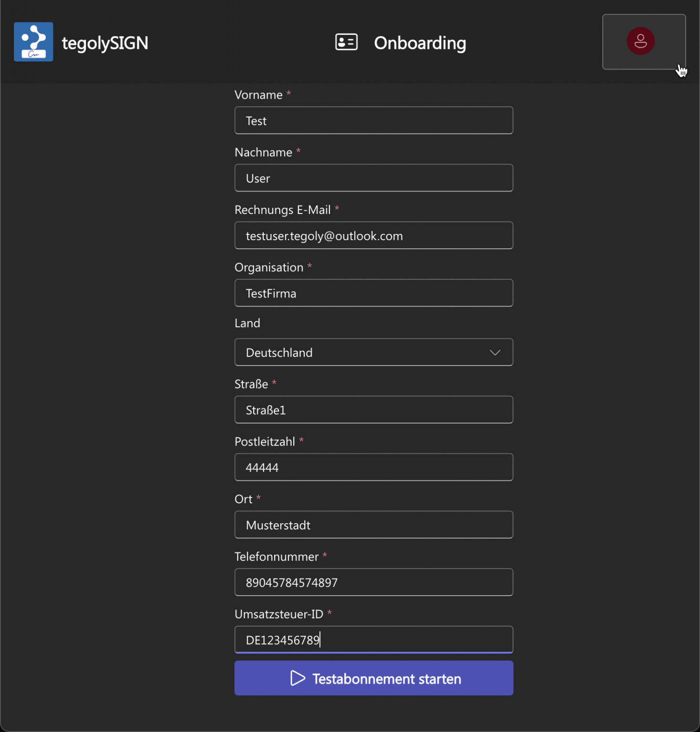Click the dark avatar button in the header
Screen dimensions: 700x732
tap(644, 41)
